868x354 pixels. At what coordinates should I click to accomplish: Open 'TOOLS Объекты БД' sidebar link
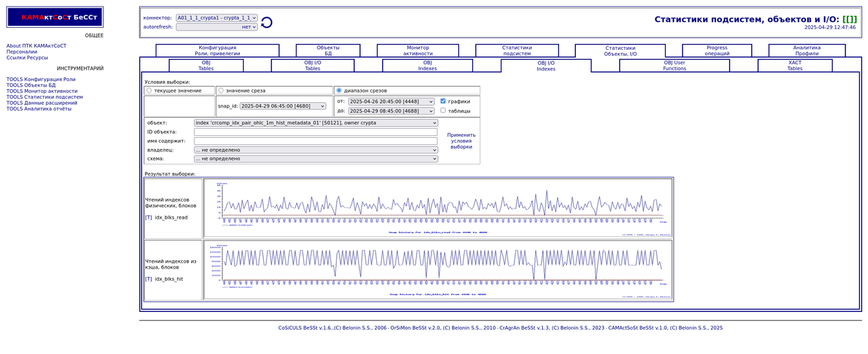pyautogui.click(x=31, y=85)
